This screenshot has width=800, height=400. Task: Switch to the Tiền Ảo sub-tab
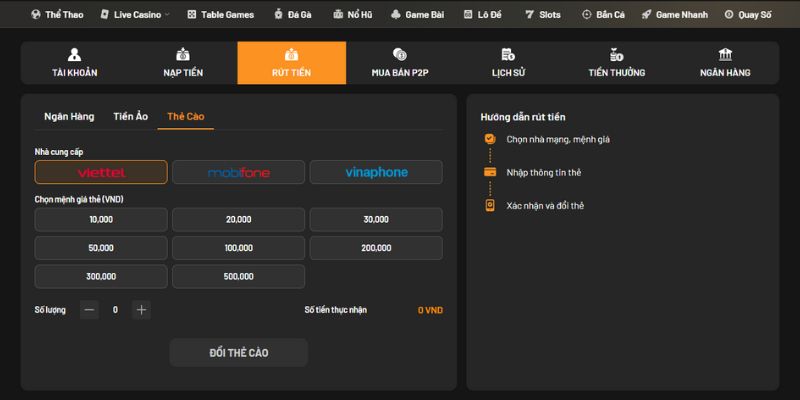click(x=131, y=117)
